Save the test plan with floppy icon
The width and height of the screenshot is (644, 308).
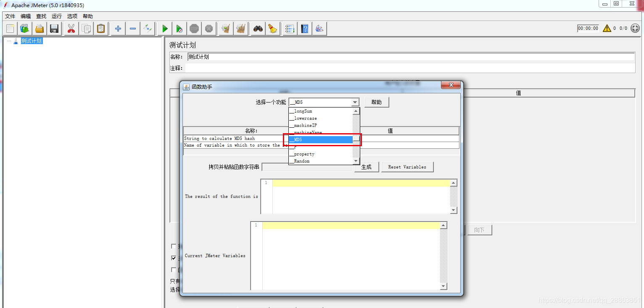[x=54, y=29]
